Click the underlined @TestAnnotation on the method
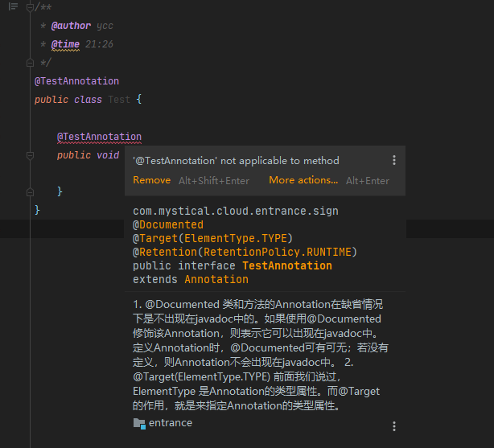Image resolution: width=494 pixels, height=448 pixels. pos(99,137)
